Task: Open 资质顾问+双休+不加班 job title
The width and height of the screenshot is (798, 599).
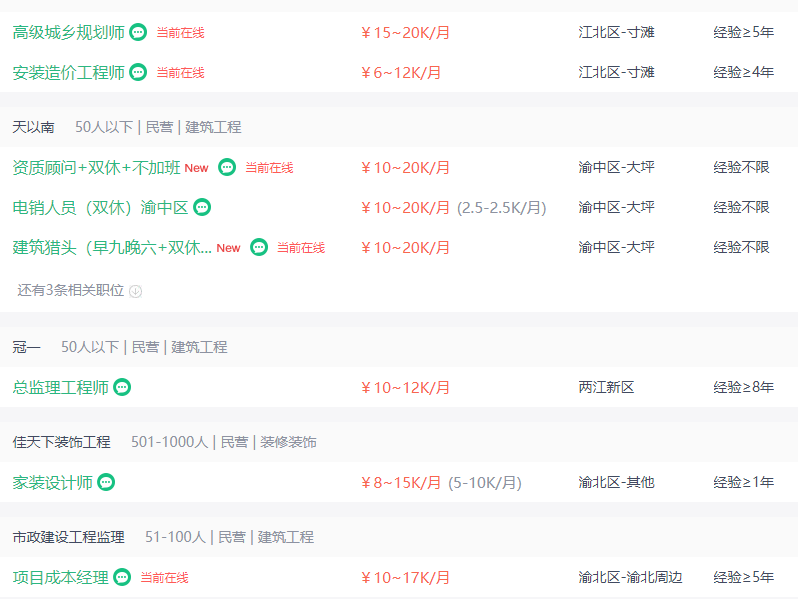Action: (x=96, y=167)
